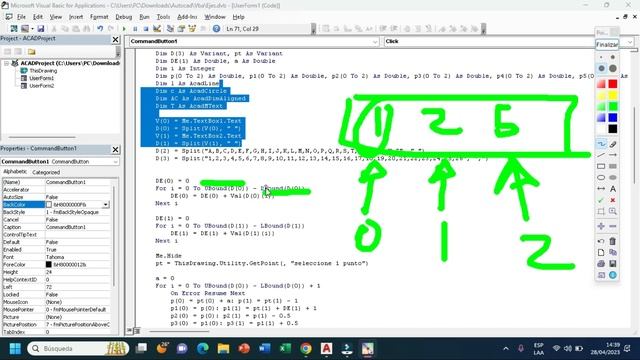Close the Properties panel
The height and width of the screenshot is (360, 640).
pyautogui.click(x=116, y=149)
